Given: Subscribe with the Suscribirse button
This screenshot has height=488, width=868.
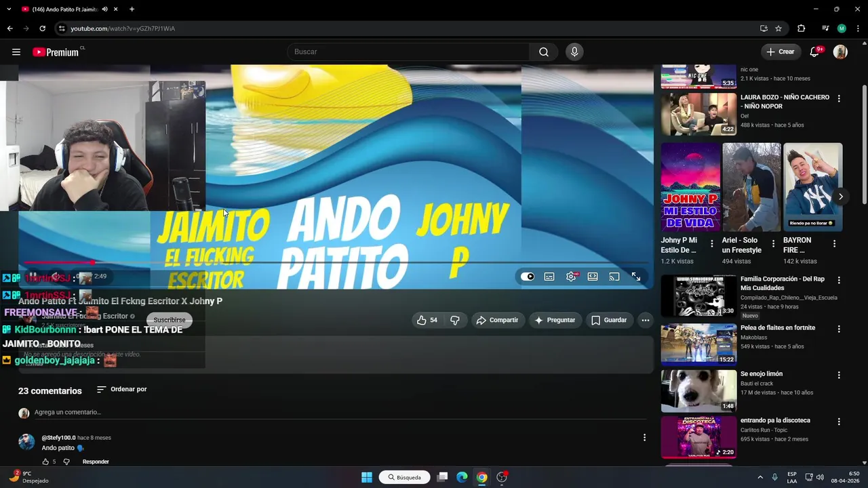Looking at the screenshot, I should click(170, 320).
